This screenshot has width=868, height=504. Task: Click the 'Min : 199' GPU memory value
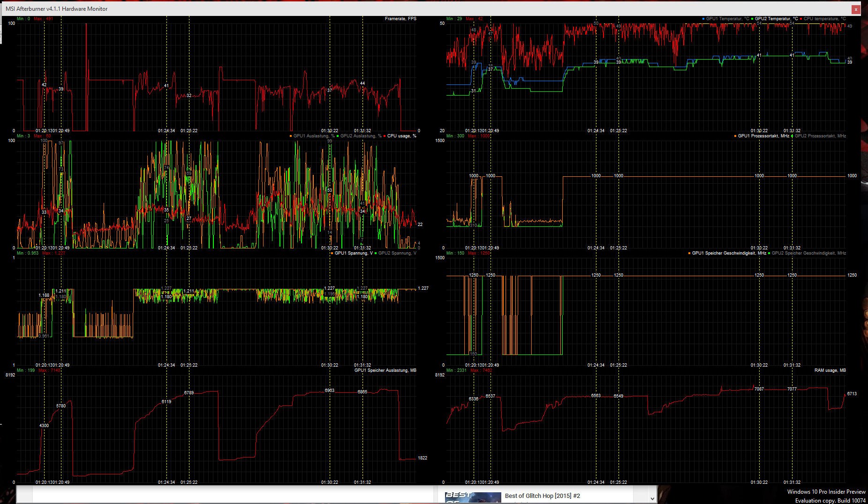click(x=26, y=370)
